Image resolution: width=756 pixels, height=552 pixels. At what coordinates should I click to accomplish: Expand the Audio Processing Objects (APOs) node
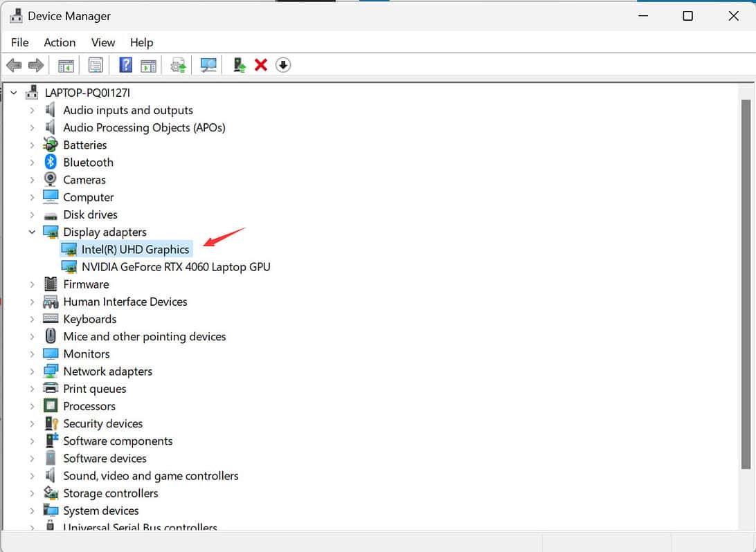(32, 128)
